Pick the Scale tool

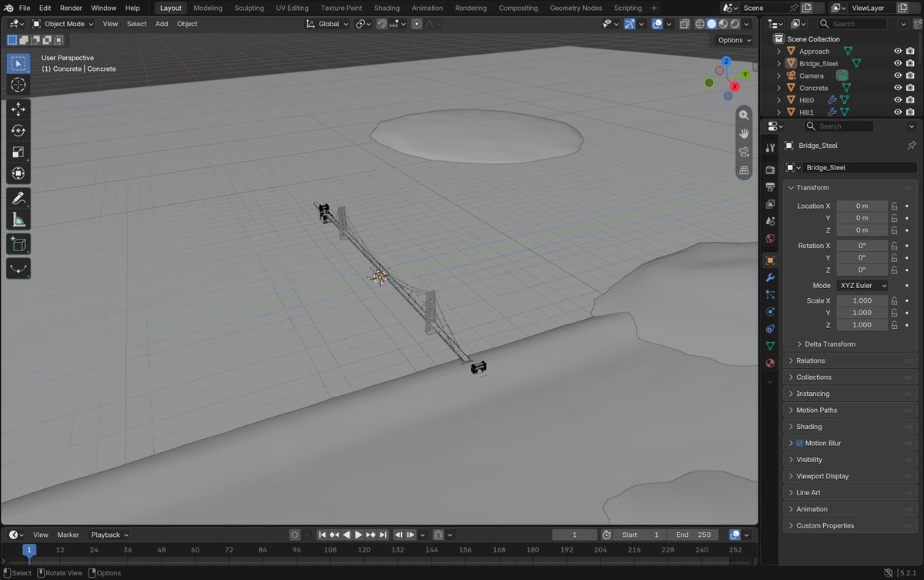point(18,153)
